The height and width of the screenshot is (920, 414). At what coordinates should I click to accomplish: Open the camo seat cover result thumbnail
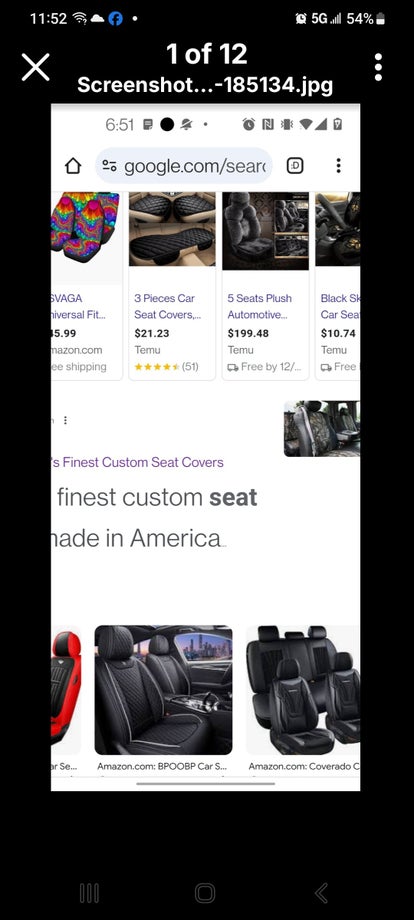pyautogui.click(x=322, y=429)
